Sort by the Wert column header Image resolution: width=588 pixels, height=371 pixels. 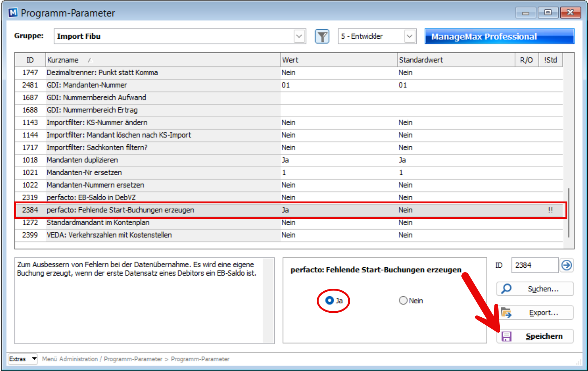[339, 60]
